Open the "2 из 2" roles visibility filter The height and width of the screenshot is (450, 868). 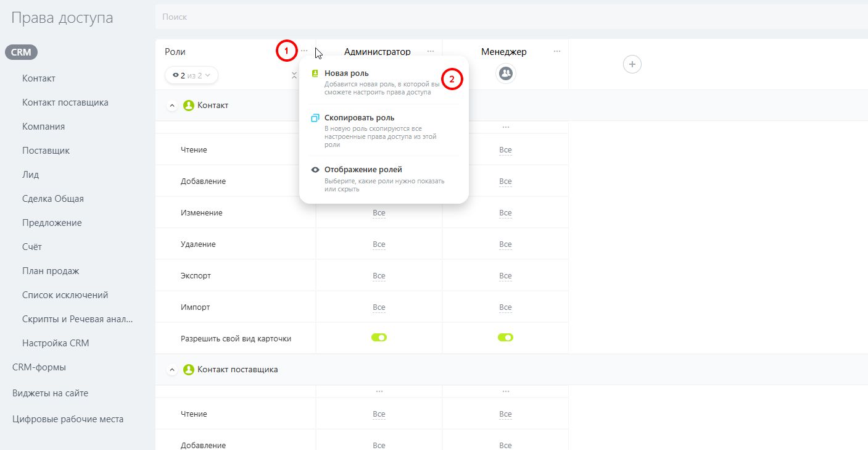point(191,75)
